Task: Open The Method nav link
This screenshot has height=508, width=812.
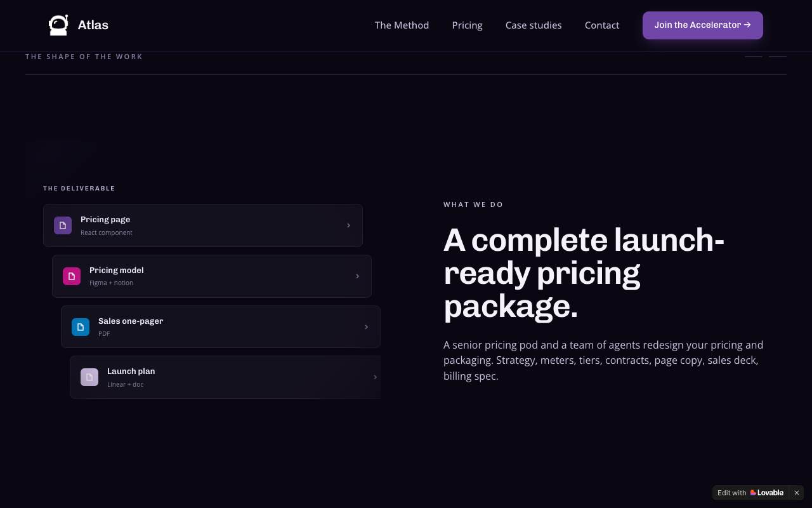Action: coord(402,25)
